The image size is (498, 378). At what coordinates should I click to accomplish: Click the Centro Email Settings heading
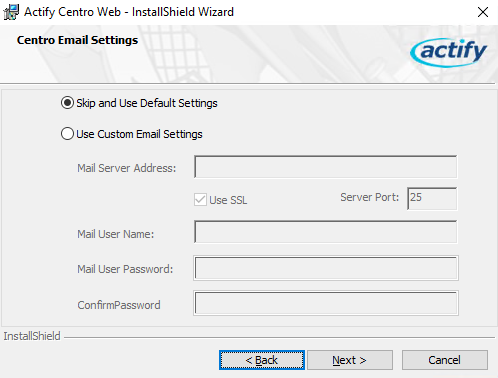tap(77, 40)
